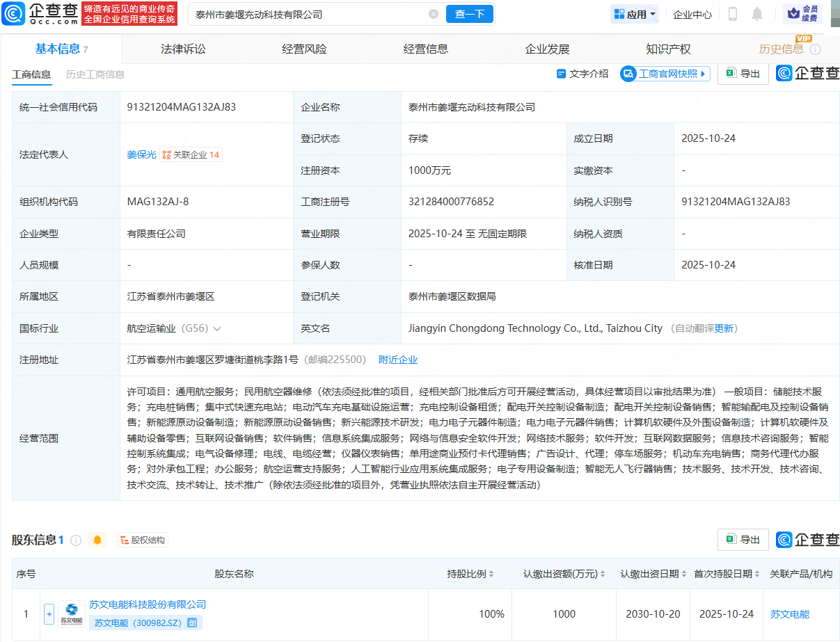The image size is (840, 642).
Task: Open the 应用 dropdown menu
Action: pyautogui.click(x=635, y=14)
